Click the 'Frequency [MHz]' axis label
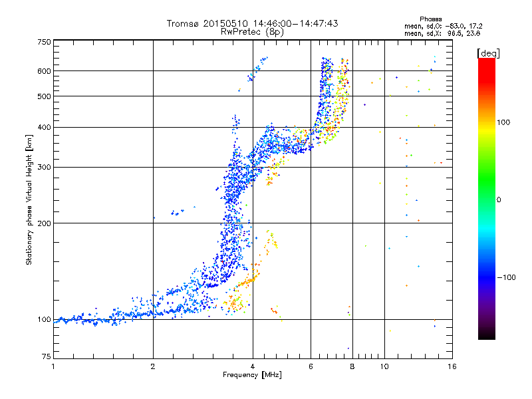532x399 pixels. tap(252, 375)
